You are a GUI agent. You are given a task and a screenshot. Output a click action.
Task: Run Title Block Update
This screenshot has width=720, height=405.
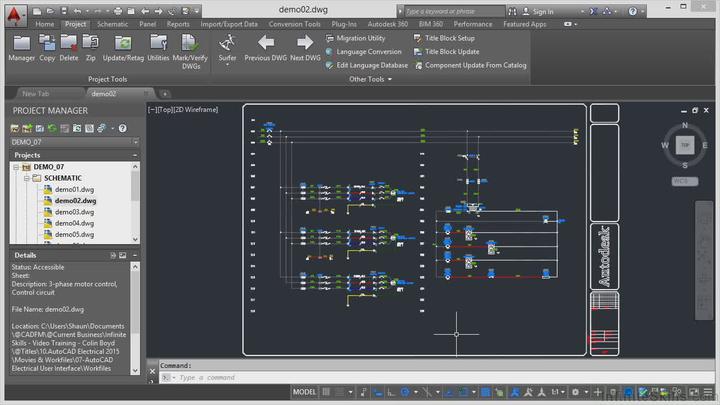pyautogui.click(x=446, y=52)
